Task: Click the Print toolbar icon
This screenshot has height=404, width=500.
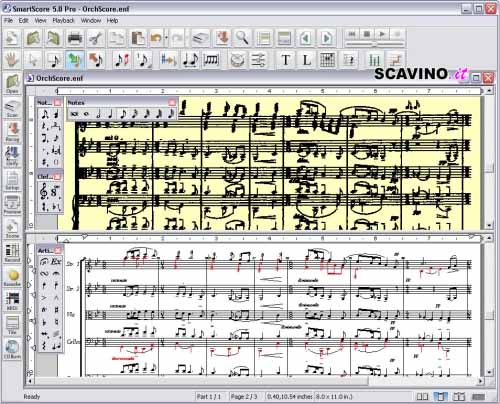Action: click(x=75, y=38)
